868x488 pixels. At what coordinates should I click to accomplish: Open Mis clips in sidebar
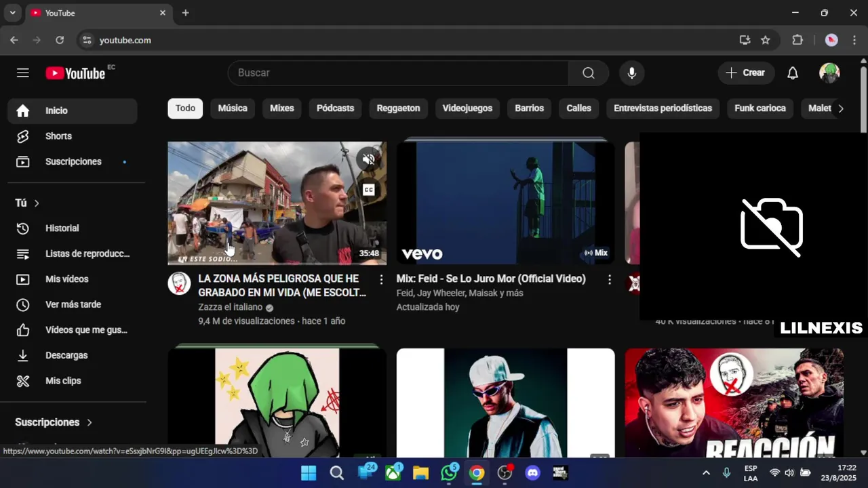pos(73,381)
